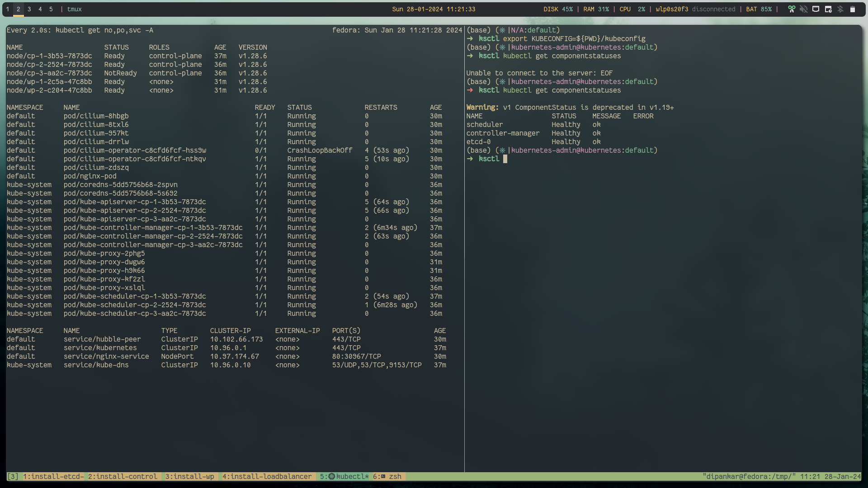Click pod/coredns-5dd5756b68-2spvn name

(x=120, y=185)
